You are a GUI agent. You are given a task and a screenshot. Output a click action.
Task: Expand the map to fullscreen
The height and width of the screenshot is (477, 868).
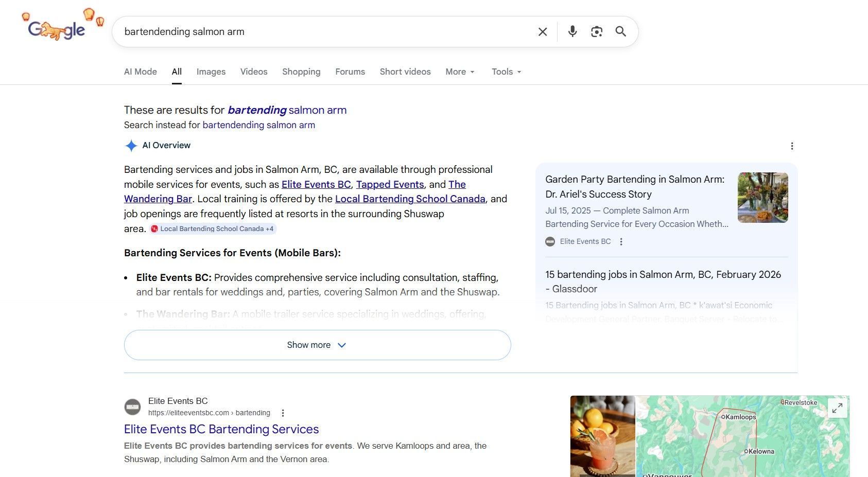(x=838, y=408)
